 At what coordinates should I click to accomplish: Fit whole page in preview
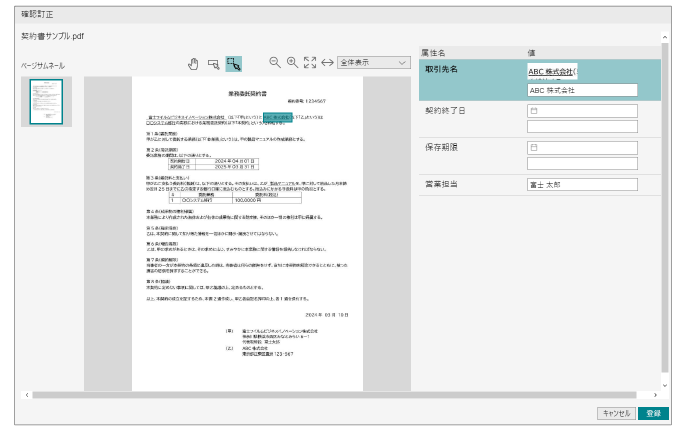tap(310, 63)
